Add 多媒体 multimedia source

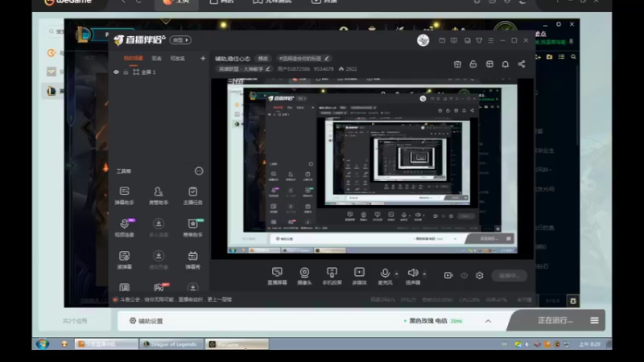pos(359,276)
